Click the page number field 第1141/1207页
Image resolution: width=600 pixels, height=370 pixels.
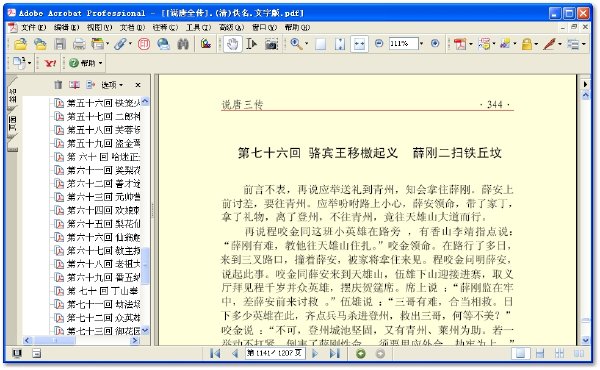tap(275, 353)
